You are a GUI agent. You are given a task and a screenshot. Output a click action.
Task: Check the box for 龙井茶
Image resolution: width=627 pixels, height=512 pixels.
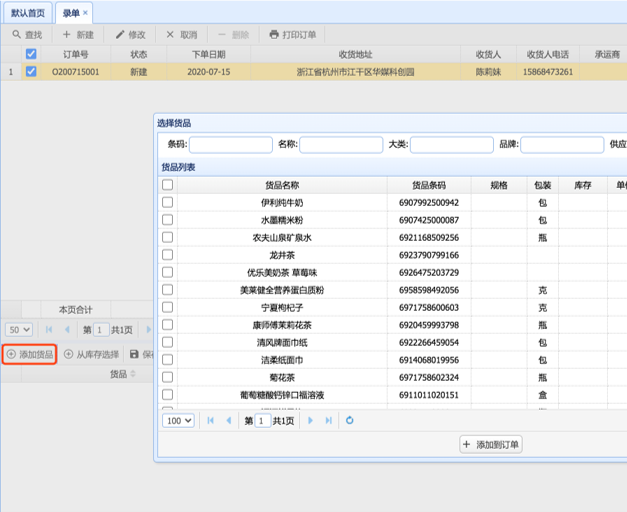168,254
